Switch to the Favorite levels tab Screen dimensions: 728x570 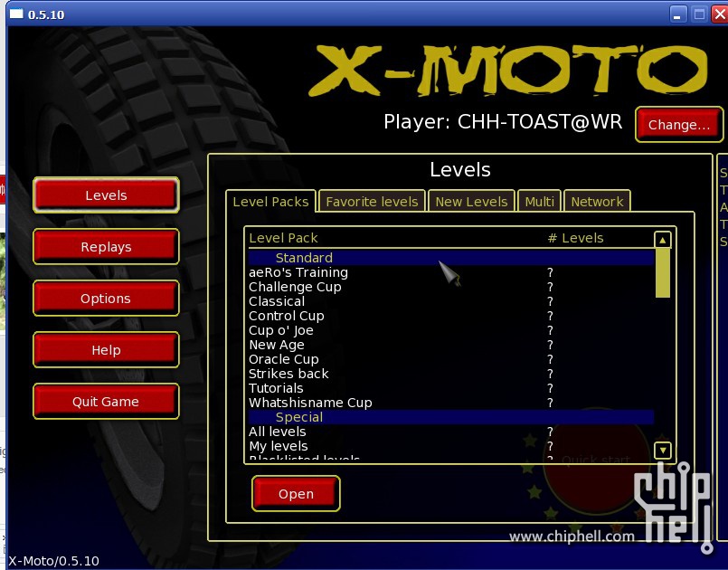[372, 202]
